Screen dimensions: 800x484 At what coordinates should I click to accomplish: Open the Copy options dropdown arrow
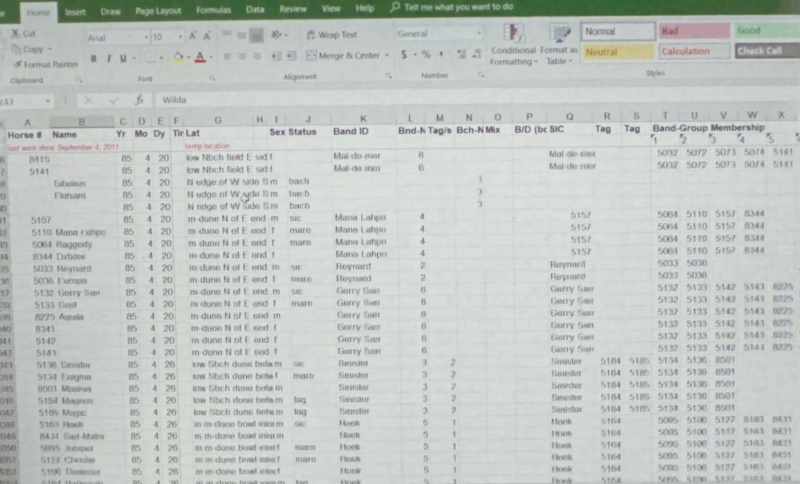pos(50,49)
